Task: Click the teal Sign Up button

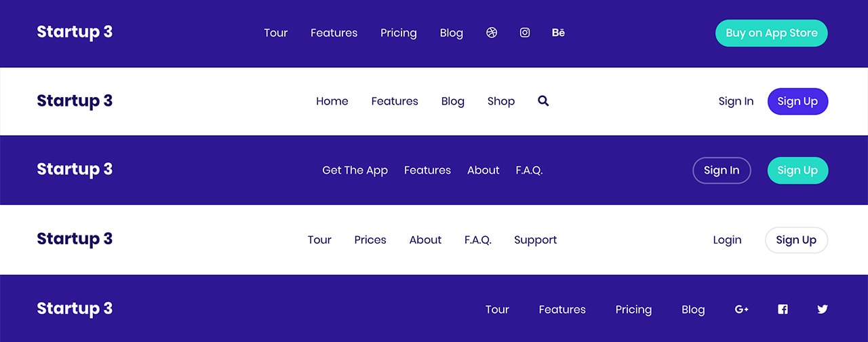Action: (797, 170)
